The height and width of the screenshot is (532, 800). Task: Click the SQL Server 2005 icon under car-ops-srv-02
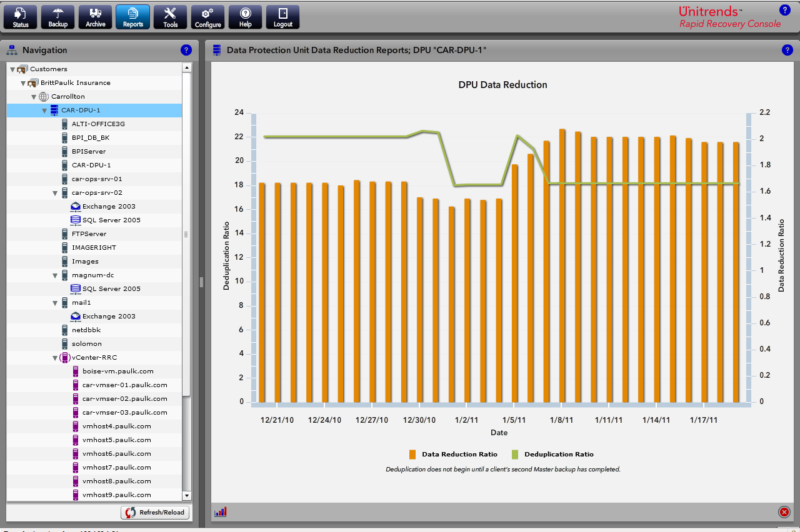[x=76, y=220]
